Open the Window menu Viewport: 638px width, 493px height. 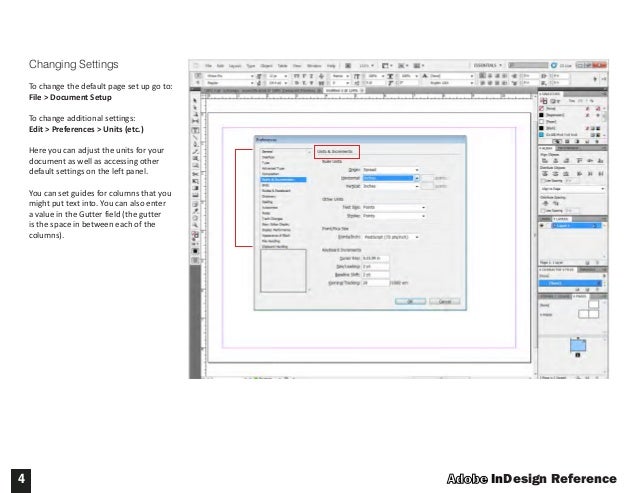point(314,66)
